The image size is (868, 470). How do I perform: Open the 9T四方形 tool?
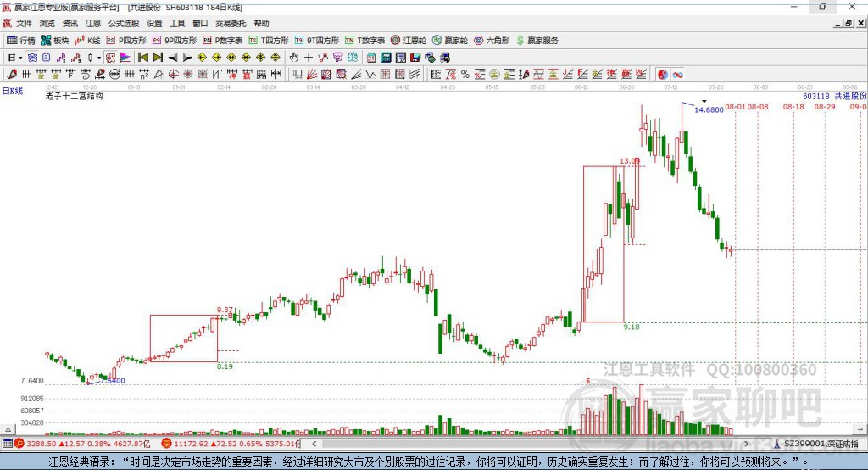tap(317, 41)
